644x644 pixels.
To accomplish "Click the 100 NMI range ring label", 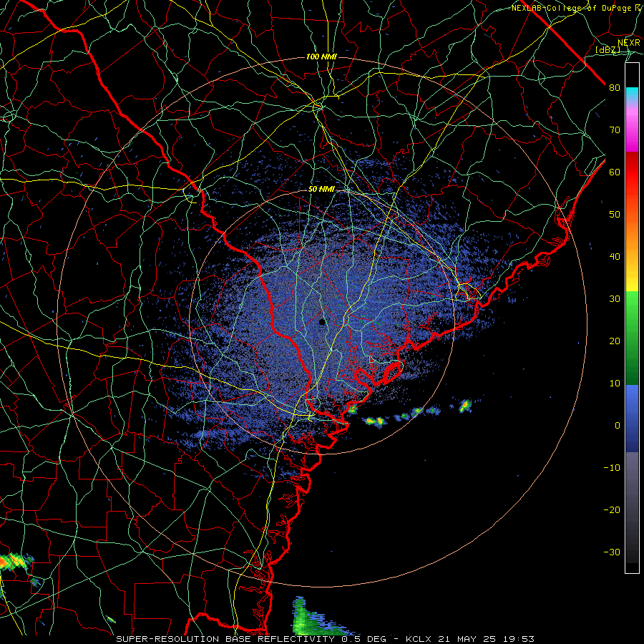I will [321, 57].
